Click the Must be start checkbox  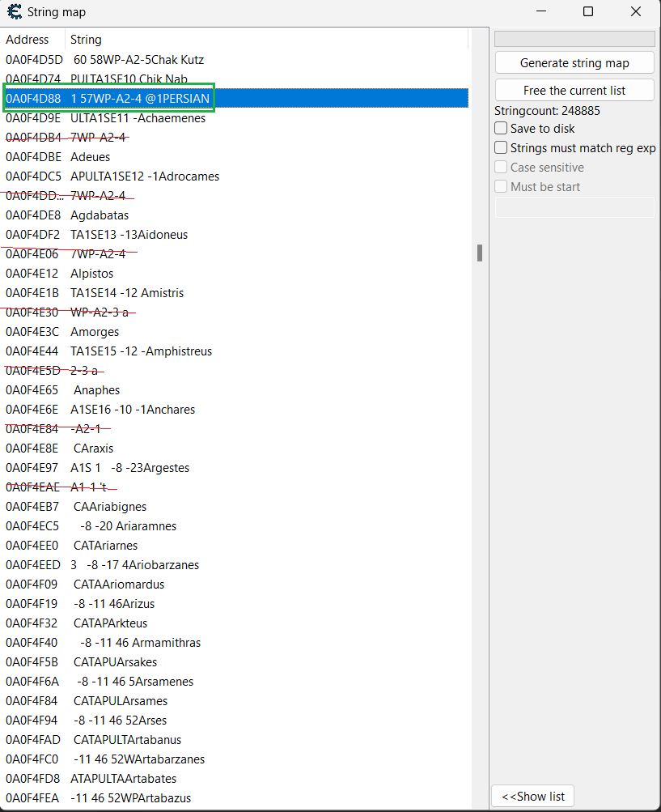(501, 186)
